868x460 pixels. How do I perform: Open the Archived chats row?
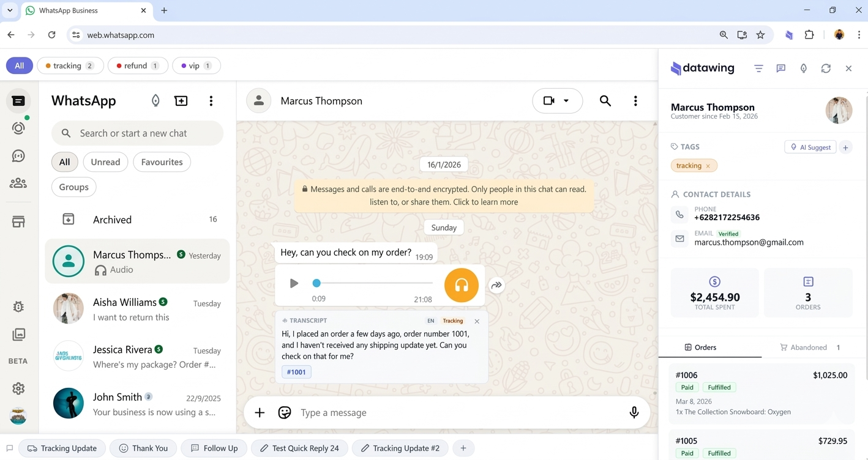coord(137,220)
